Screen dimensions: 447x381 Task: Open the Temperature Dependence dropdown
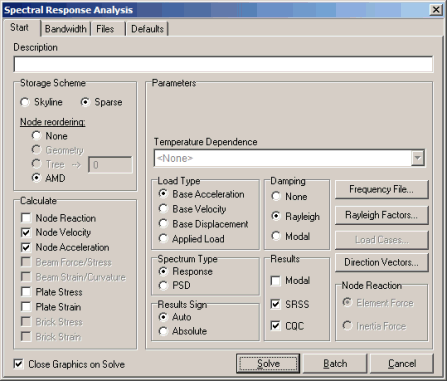coord(418,158)
